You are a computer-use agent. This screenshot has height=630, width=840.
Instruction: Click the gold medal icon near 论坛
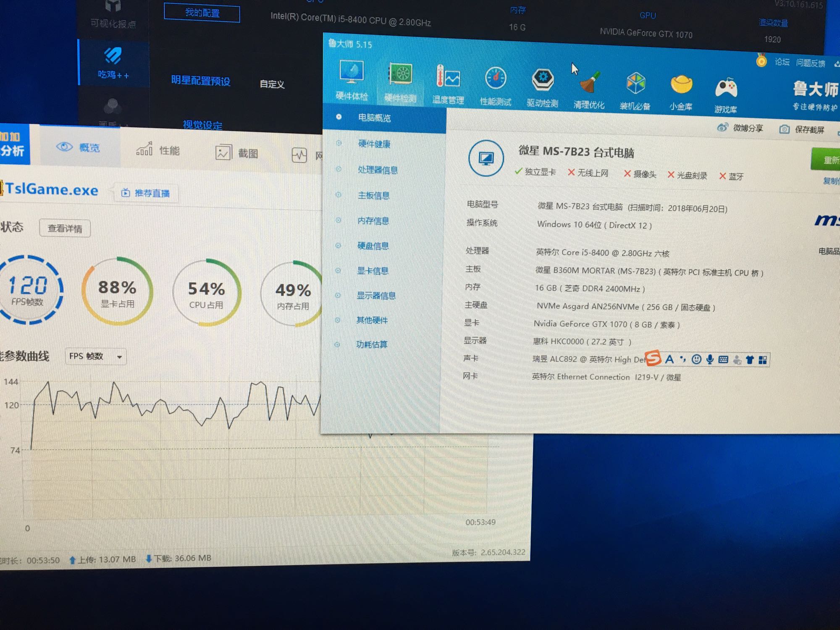[x=761, y=60]
